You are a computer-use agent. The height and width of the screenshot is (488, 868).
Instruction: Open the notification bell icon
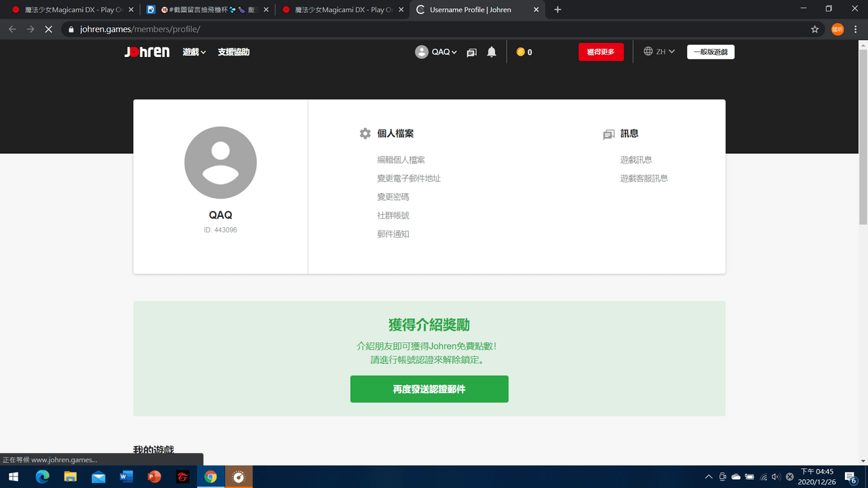click(492, 52)
